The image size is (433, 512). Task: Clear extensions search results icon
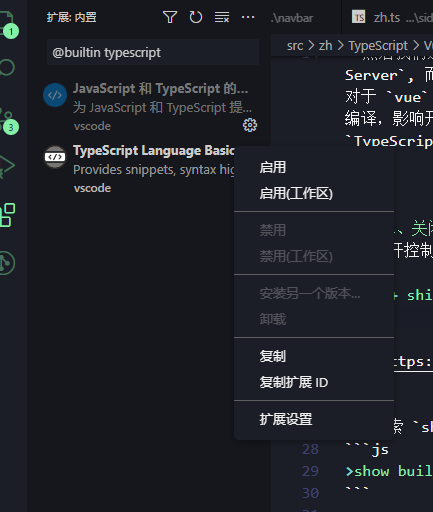[x=222, y=17]
